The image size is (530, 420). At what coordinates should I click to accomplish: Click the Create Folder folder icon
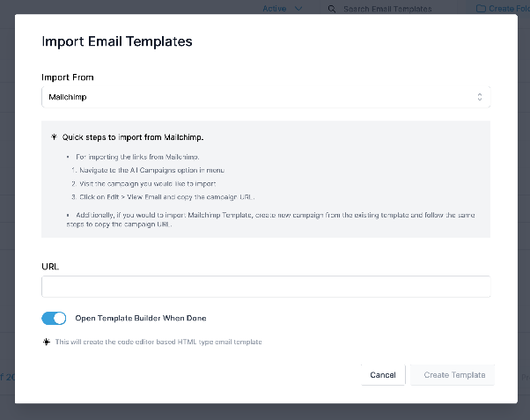(x=481, y=9)
